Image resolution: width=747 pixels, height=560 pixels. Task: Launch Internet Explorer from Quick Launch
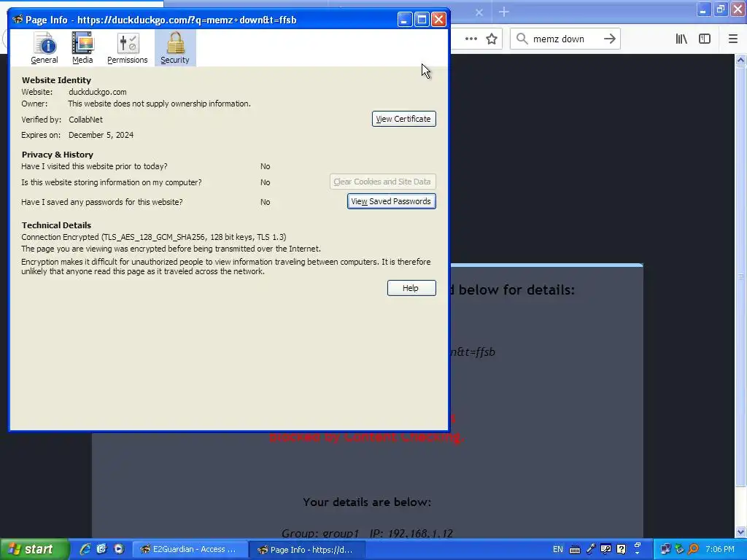[x=85, y=549]
